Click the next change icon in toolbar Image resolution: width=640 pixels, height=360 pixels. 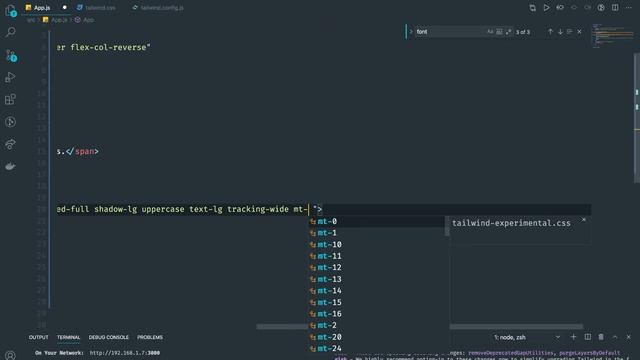point(587,8)
